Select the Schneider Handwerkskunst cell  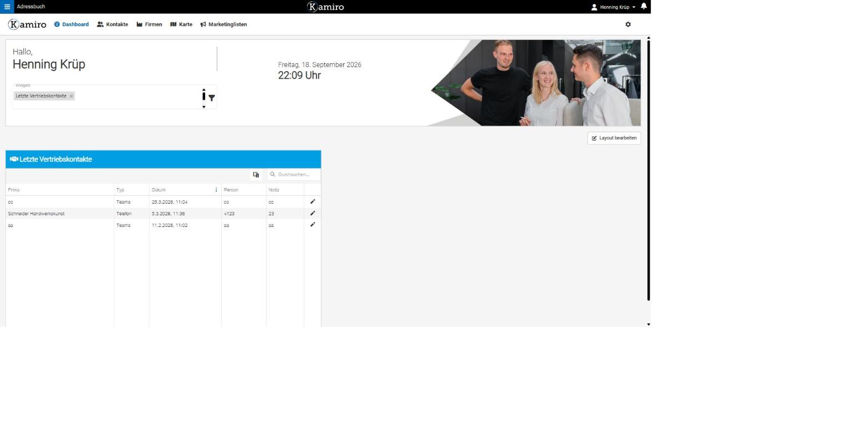pyautogui.click(x=60, y=214)
